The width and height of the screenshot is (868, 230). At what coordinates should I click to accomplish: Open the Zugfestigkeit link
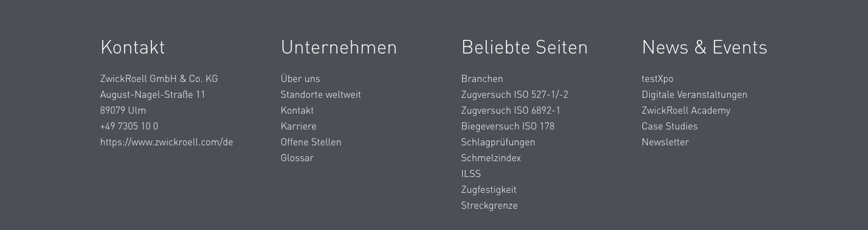[488, 190]
